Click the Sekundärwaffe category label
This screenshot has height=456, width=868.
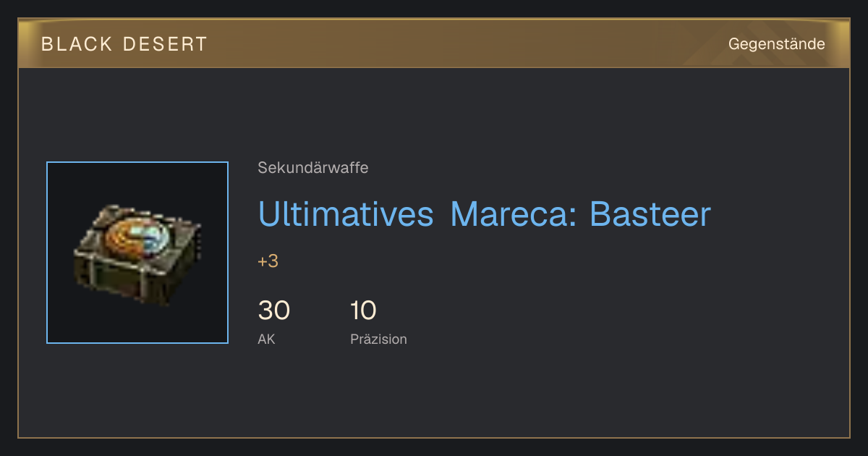point(313,168)
